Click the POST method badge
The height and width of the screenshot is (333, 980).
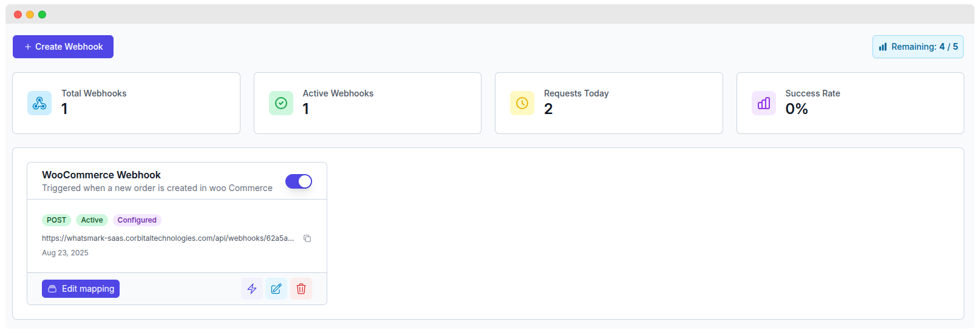point(56,220)
